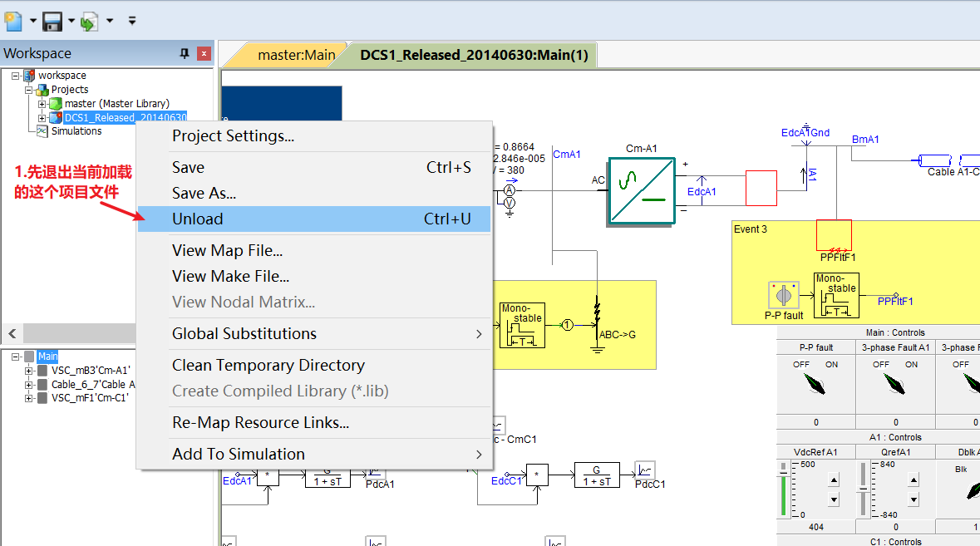Click the multiplier block beside EdcC1
The image size is (980, 546).
537,475
